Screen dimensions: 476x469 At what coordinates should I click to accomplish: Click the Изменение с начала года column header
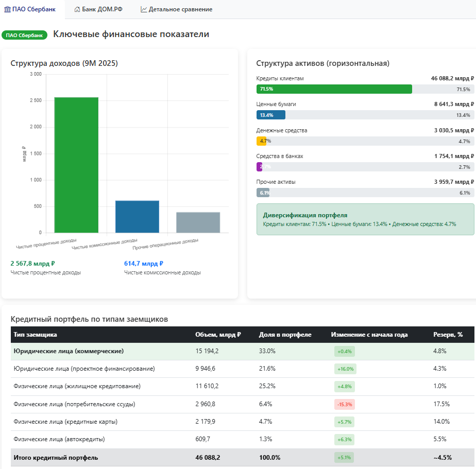tap(369, 335)
